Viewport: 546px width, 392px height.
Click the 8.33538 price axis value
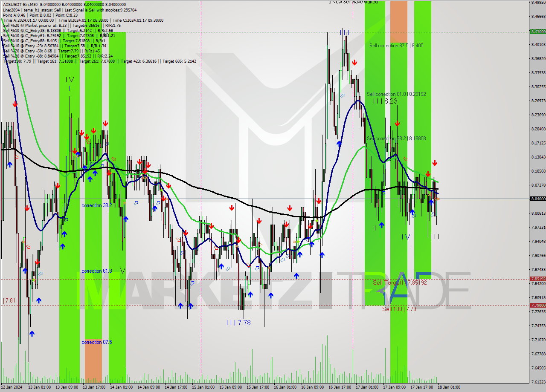[x=538, y=72]
